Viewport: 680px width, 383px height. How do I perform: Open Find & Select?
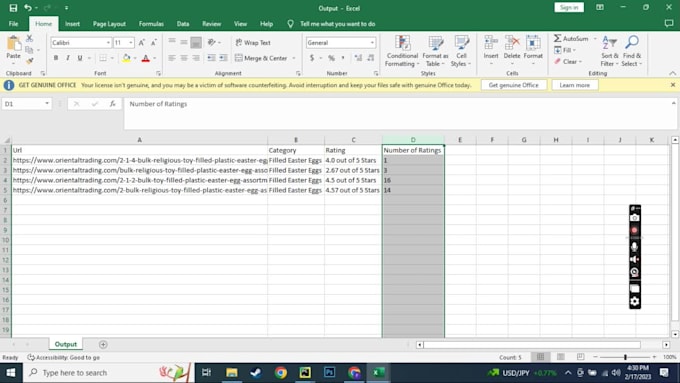click(x=631, y=51)
